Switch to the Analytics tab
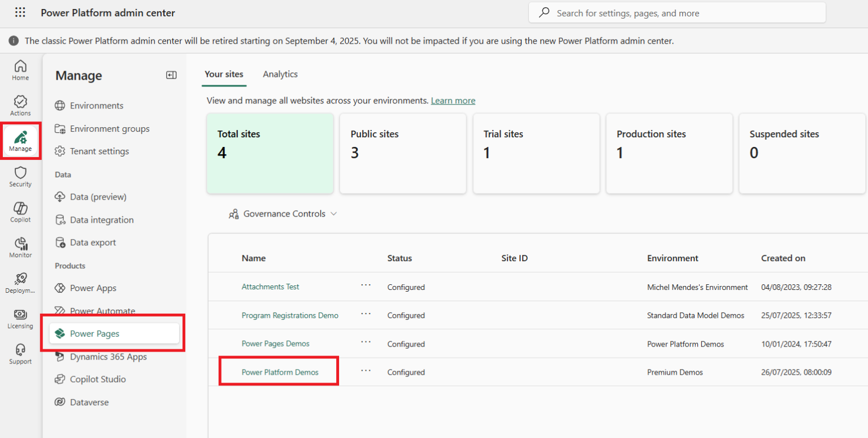Image resolution: width=868 pixels, height=438 pixels. tap(280, 74)
